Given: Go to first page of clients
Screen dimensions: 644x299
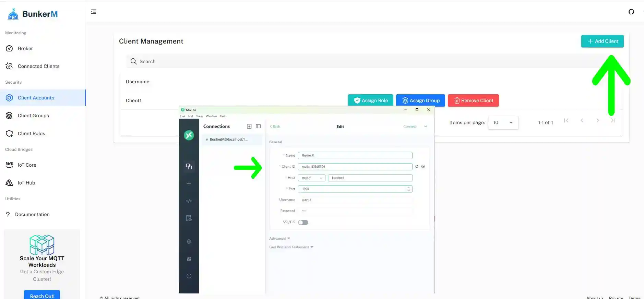Looking at the screenshot, I should pyautogui.click(x=566, y=120).
